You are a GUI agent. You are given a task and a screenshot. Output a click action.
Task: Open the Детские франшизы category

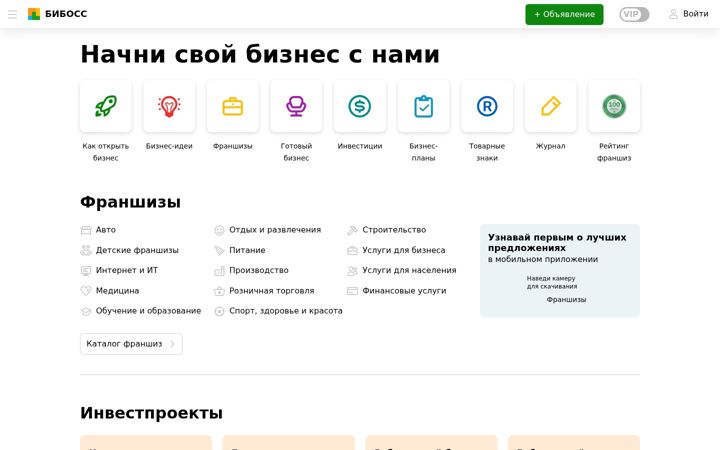[x=137, y=250]
